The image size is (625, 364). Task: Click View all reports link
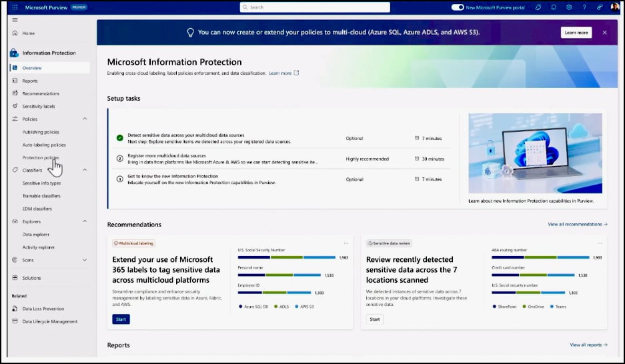(x=589, y=345)
